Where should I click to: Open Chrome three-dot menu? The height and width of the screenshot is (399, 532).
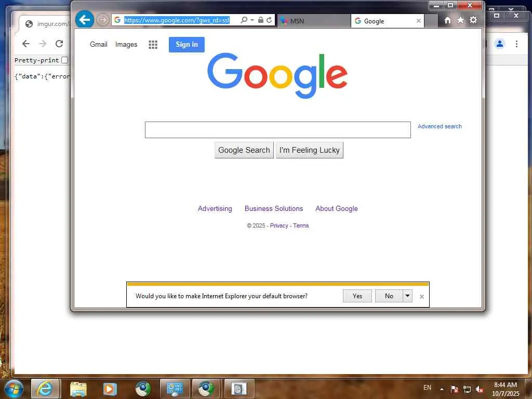tap(516, 44)
